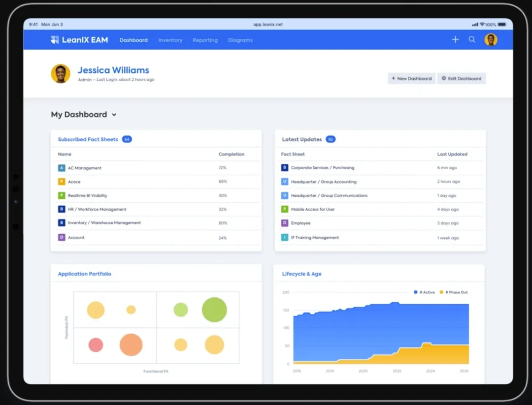Open the Inventory tab

point(170,40)
